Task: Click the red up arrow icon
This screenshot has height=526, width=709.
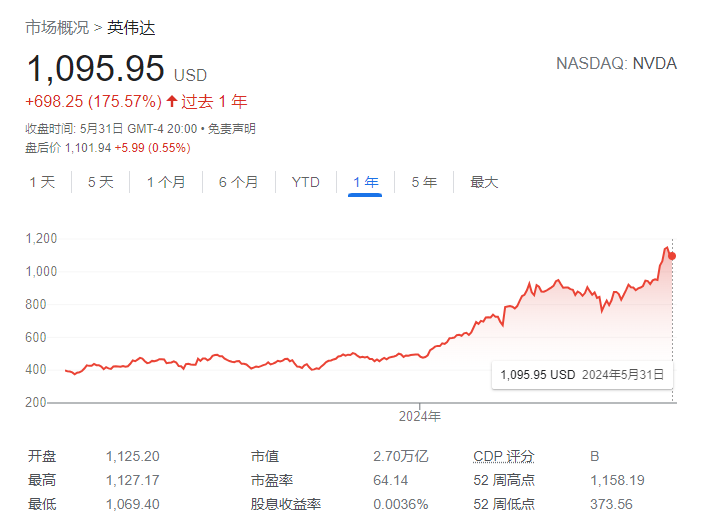Action: point(171,101)
